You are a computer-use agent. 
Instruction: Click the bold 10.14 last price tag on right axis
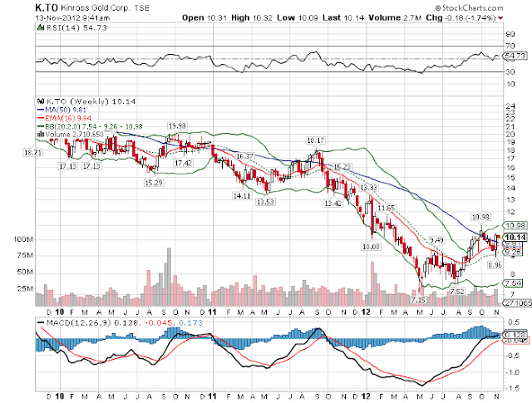tap(515, 237)
